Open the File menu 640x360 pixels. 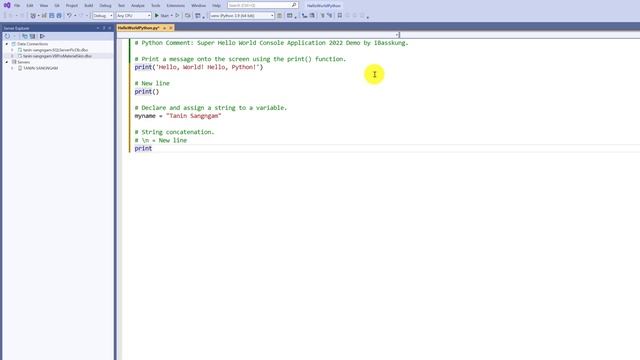(17, 6)
